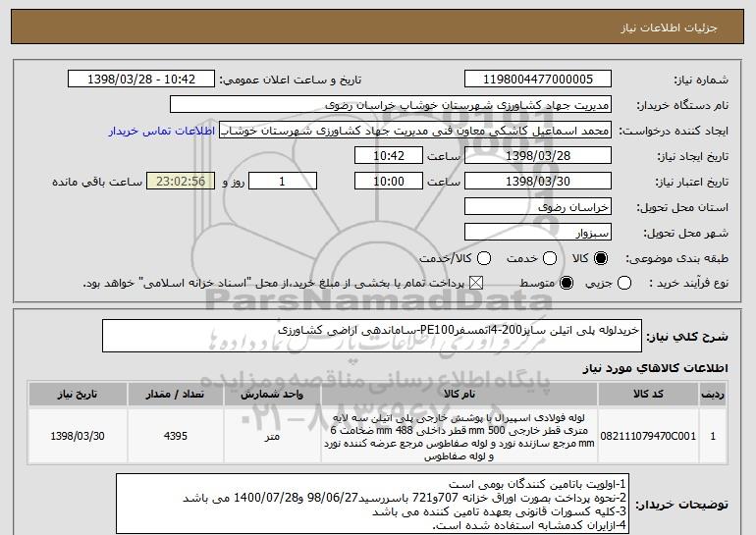756x535 pixels.
Task: Click the creation time field 10:42
Action: tap(389, 156)
